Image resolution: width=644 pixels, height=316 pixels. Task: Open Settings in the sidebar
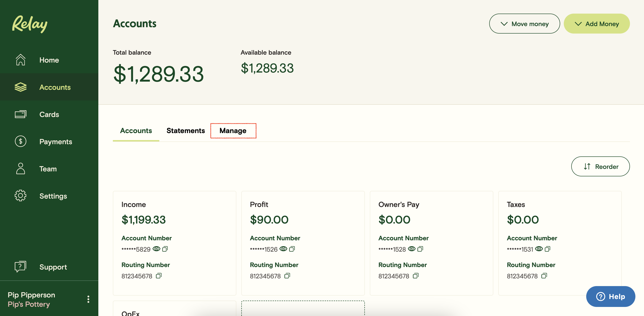point(49,196)
